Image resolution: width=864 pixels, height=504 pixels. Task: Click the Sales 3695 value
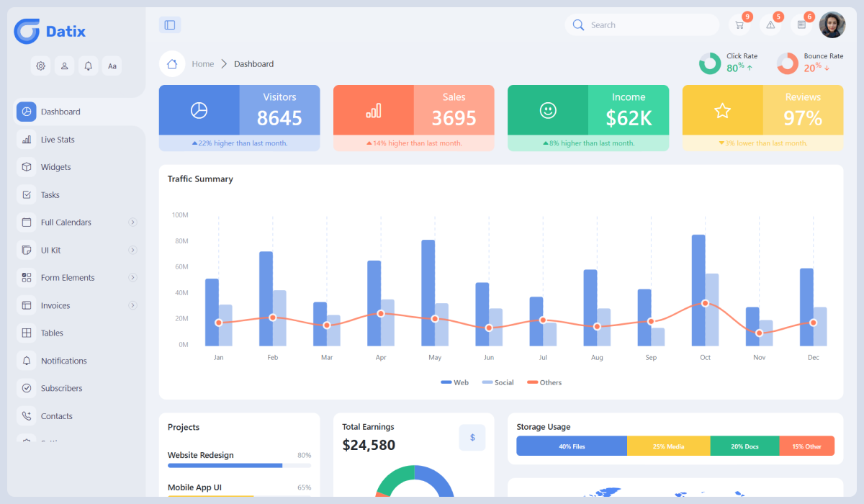[454, 118]
